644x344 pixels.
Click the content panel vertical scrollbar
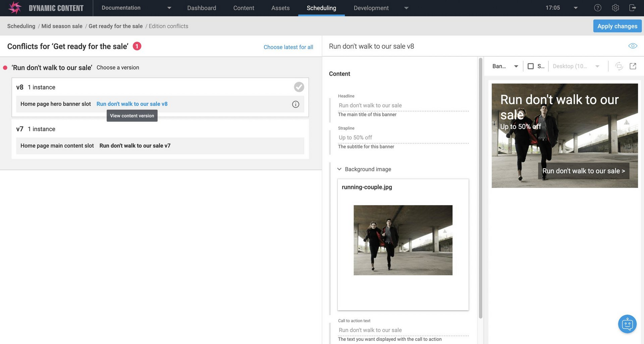pos(480,188)
